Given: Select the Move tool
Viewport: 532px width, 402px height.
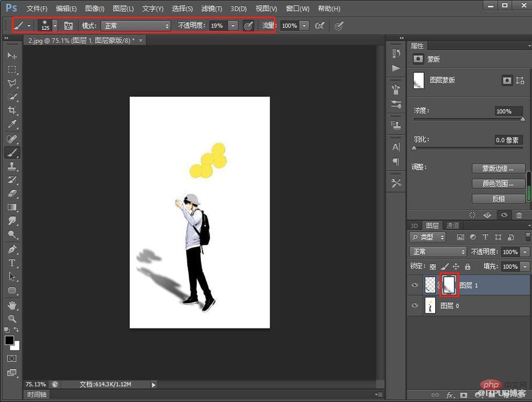Looking at the screenshot, I should click(12, 55).
